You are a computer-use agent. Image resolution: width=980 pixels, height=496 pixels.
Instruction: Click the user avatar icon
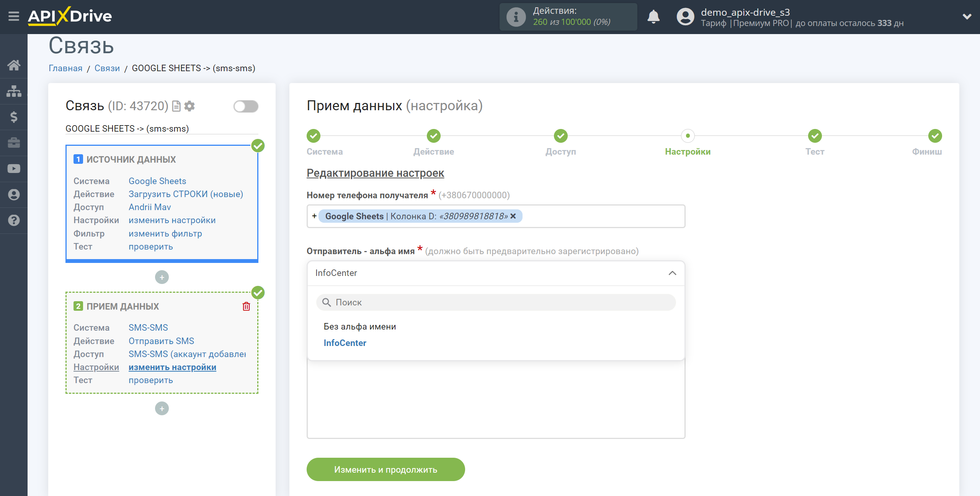coord(685,17)
